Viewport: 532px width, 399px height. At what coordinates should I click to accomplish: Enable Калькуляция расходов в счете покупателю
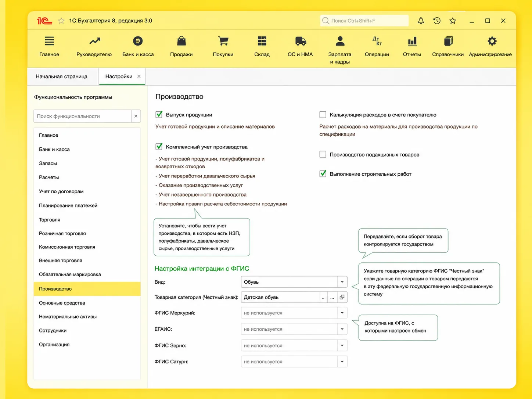point(323,115)
